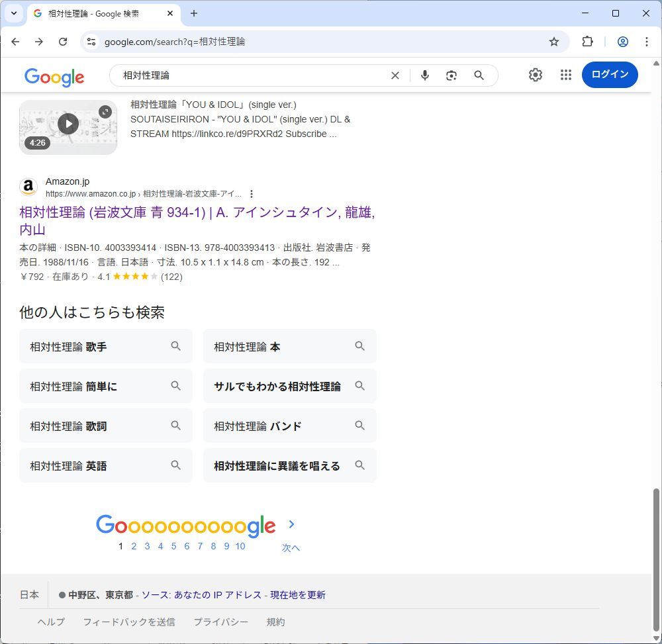The height and width of the screenshot is (644, 662).
Task: Expand the video preview with the corner icon
Action: tap(105, 112)
